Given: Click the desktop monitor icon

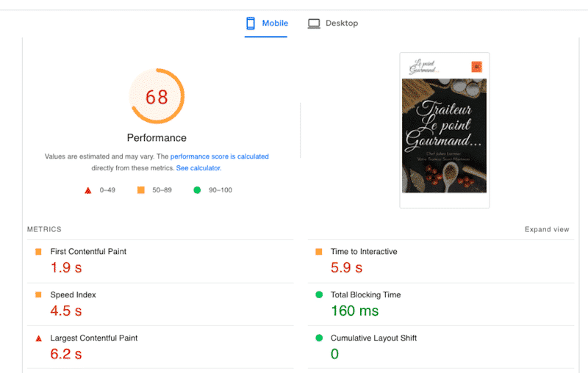Looking at the screenshot, I should click(314, 23).
